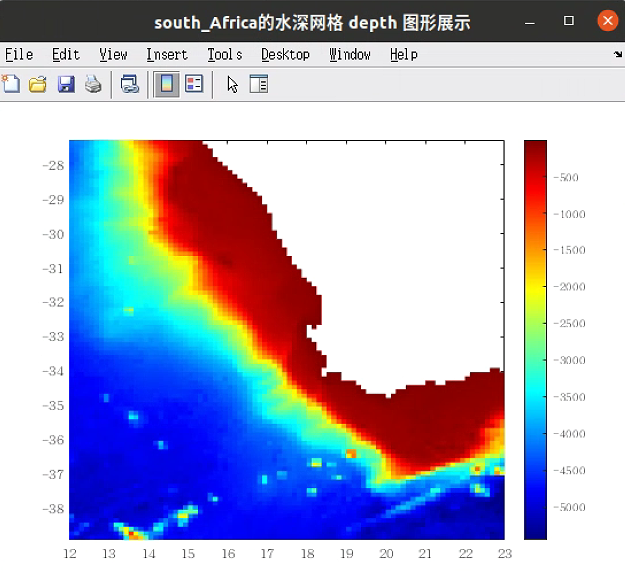Click the Save Figure floppy icon

[66, 84]
